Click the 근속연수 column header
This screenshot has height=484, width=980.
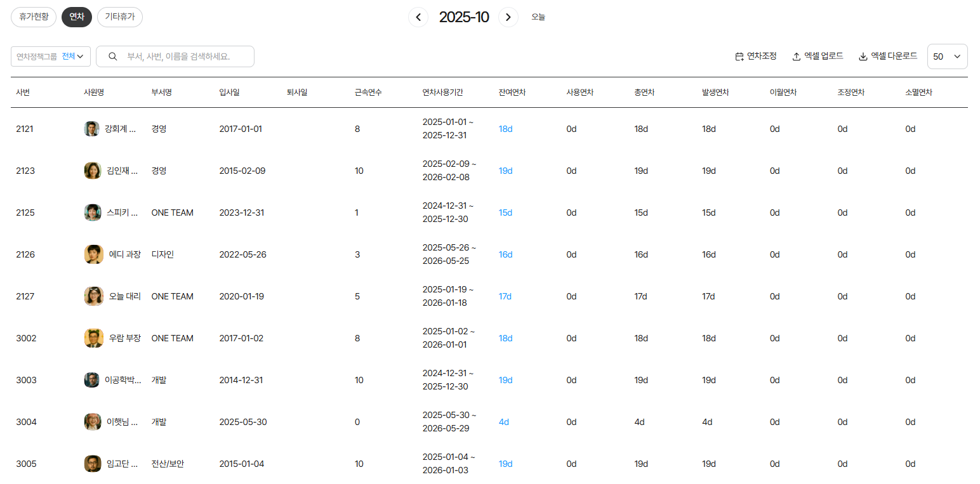click(x=368, y=93)
